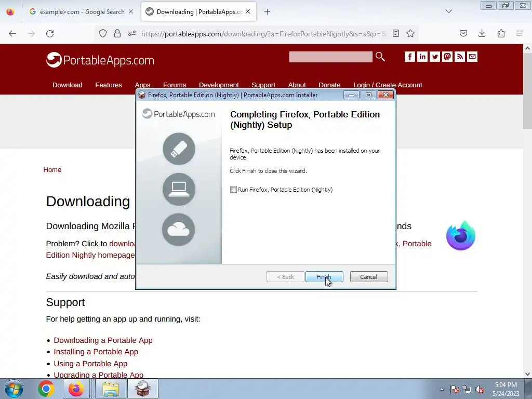Click the installer box icon in taskbar
The height and width of the screenshot is (399, 532).
pyautogui.click(x=142, y=389)
